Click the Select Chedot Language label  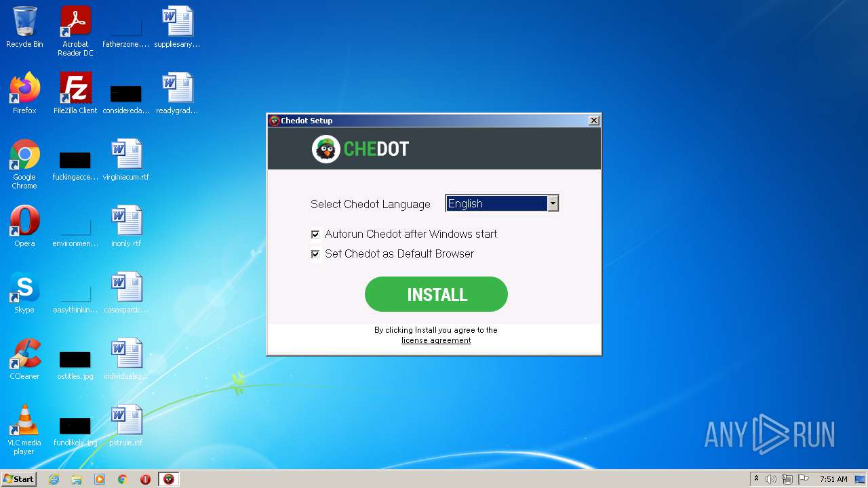click(x=370, y=204)
